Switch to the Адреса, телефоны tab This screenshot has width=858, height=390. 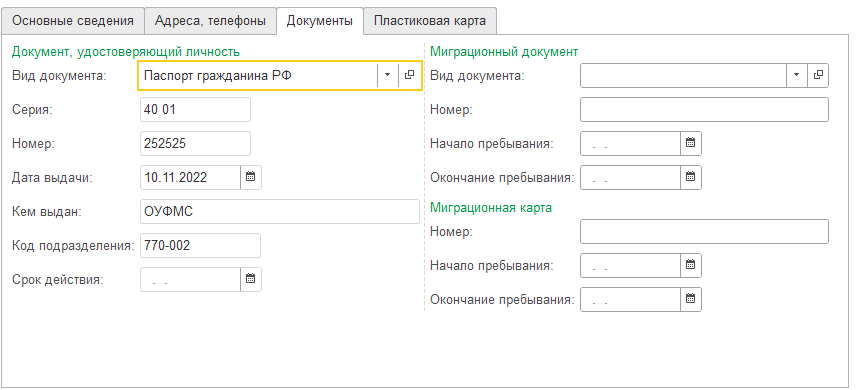click(x=210, y=21)
